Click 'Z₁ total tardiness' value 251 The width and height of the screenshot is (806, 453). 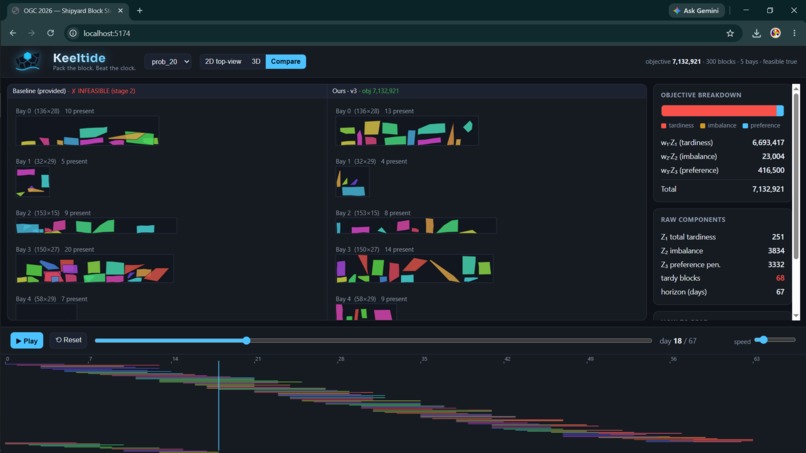coord(778,237)
